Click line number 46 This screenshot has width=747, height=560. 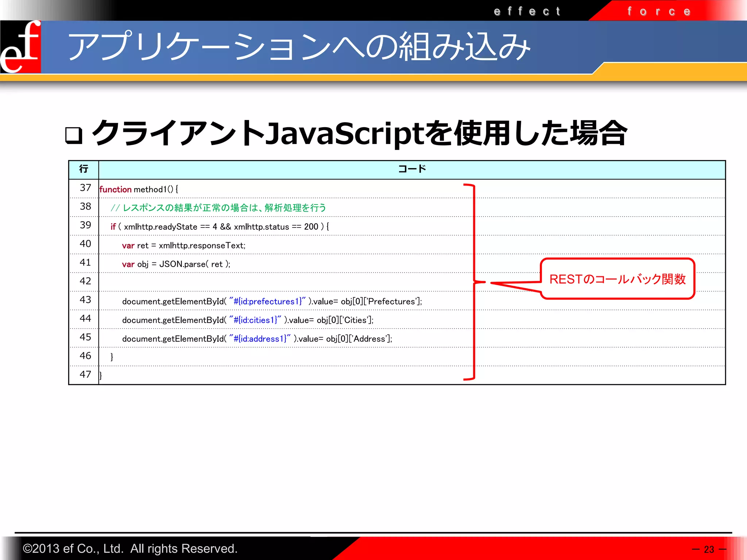pyautogui.click(x=85, y=356)
